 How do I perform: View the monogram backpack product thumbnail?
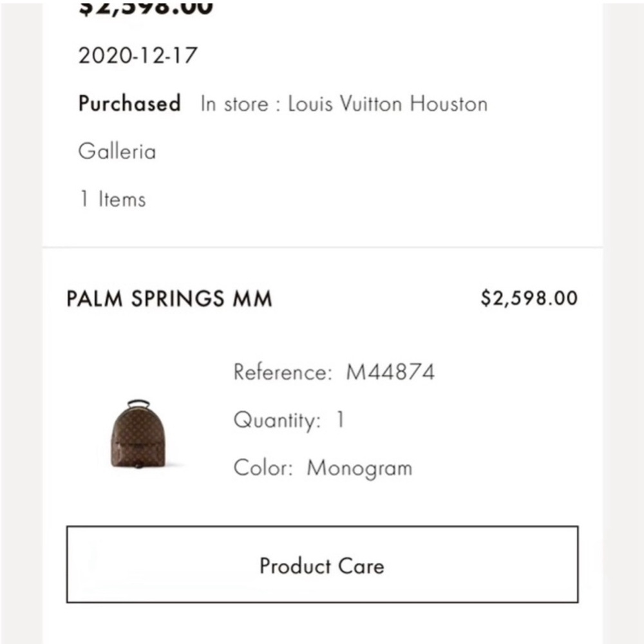[138, 433]
